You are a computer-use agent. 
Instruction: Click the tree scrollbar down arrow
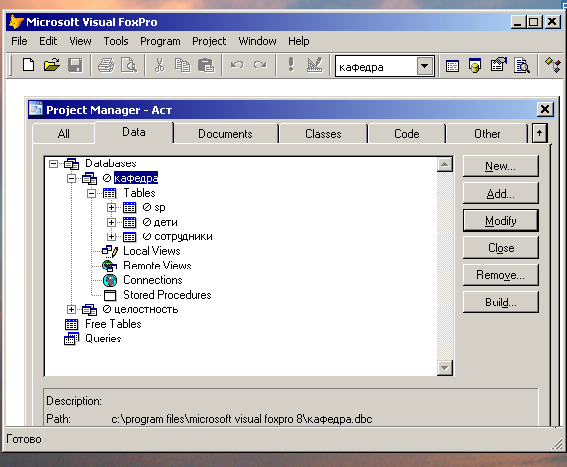pos(444,368)
